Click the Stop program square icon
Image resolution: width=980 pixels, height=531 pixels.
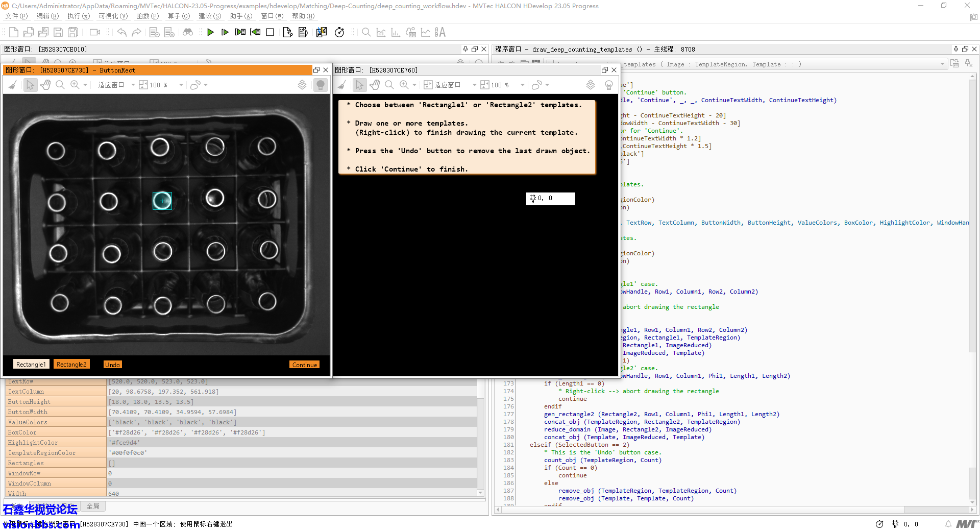click(270, 33)
